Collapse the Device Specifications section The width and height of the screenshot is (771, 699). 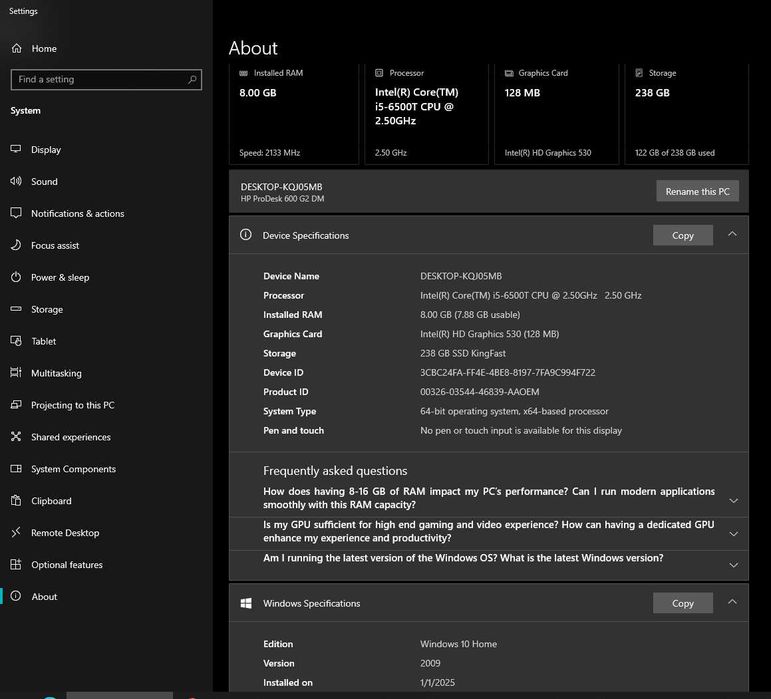[733, 235]
